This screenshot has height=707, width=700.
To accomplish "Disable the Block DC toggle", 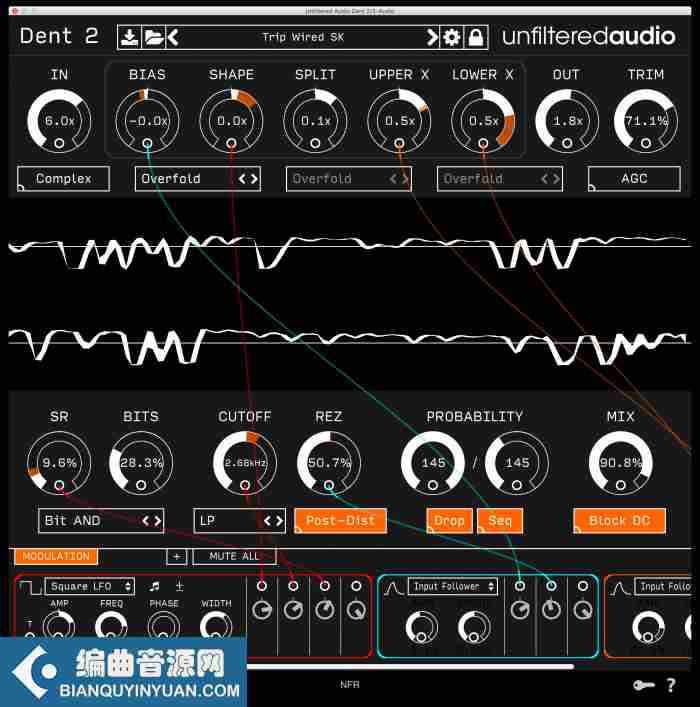I will [x=619, y=521].
